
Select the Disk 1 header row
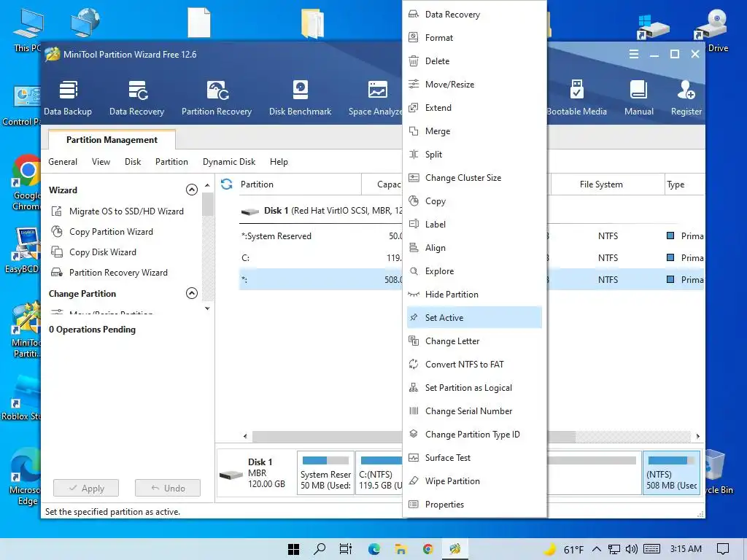tap(322, 211)
